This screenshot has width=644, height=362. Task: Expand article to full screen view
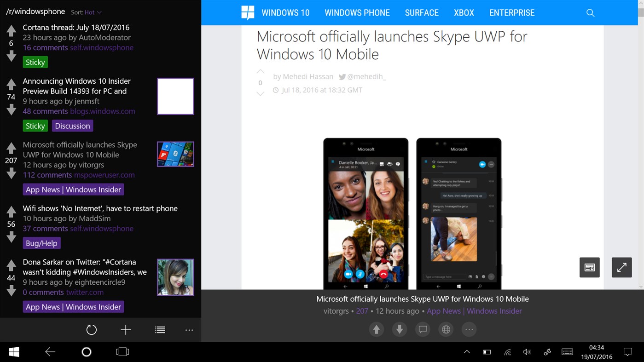point(621,267)
